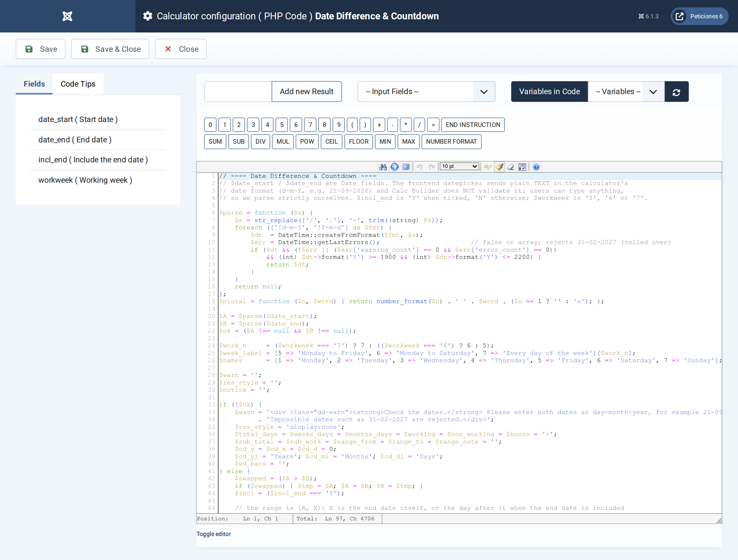Open the Variables dropdown

click(x=626, y=92)
